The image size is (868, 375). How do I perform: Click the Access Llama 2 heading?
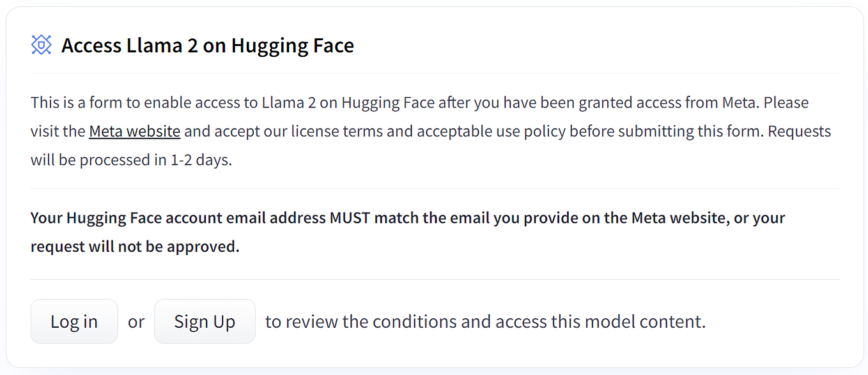click(x=207, y=45)
